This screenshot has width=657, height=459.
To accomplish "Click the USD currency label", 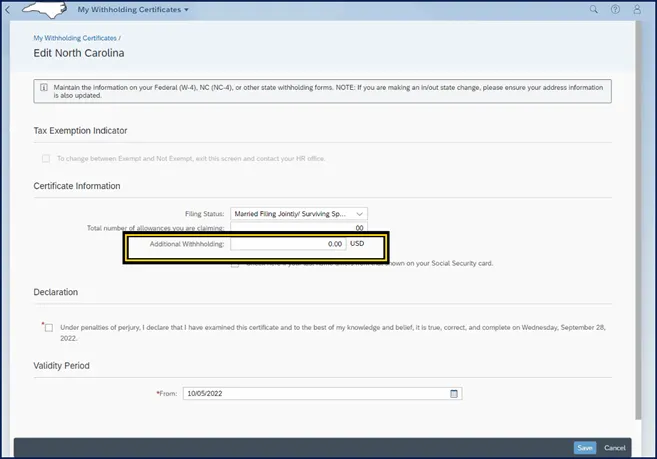I will (x=357, y=244).
